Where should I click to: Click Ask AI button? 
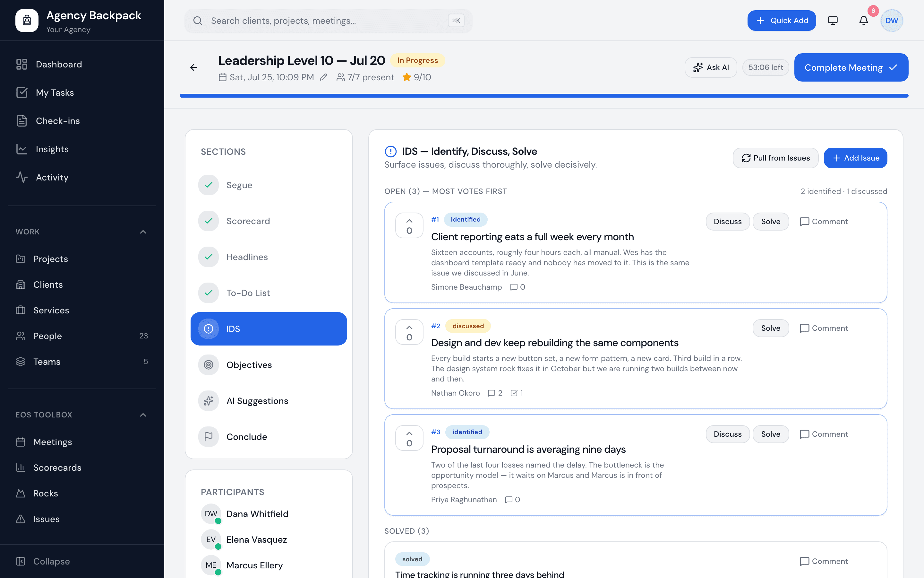point(711,68)
